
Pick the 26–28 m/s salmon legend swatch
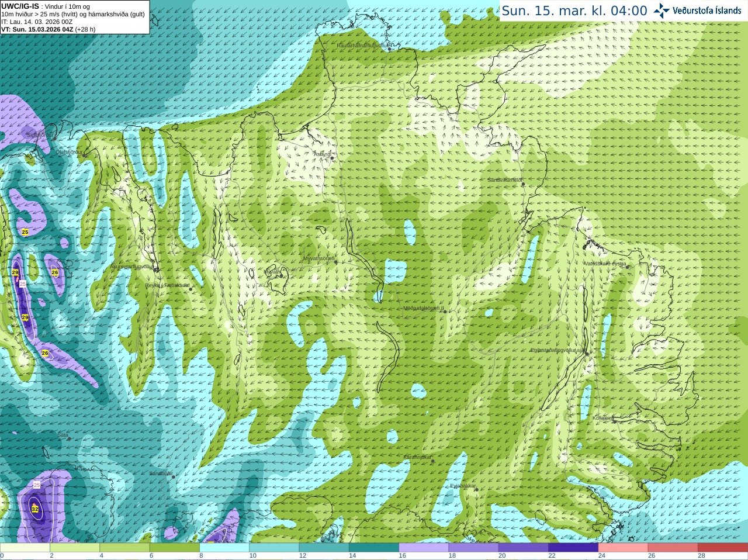[x=673, y=548]
